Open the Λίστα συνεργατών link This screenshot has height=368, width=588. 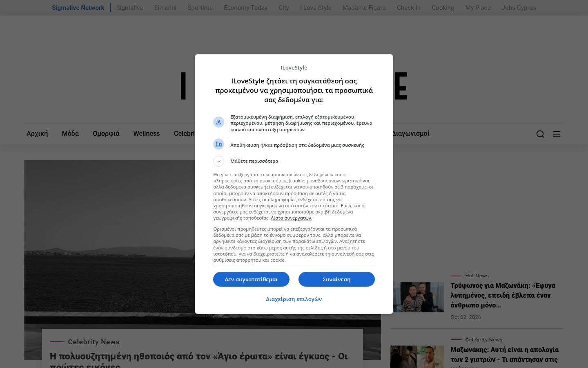point(292,218)
